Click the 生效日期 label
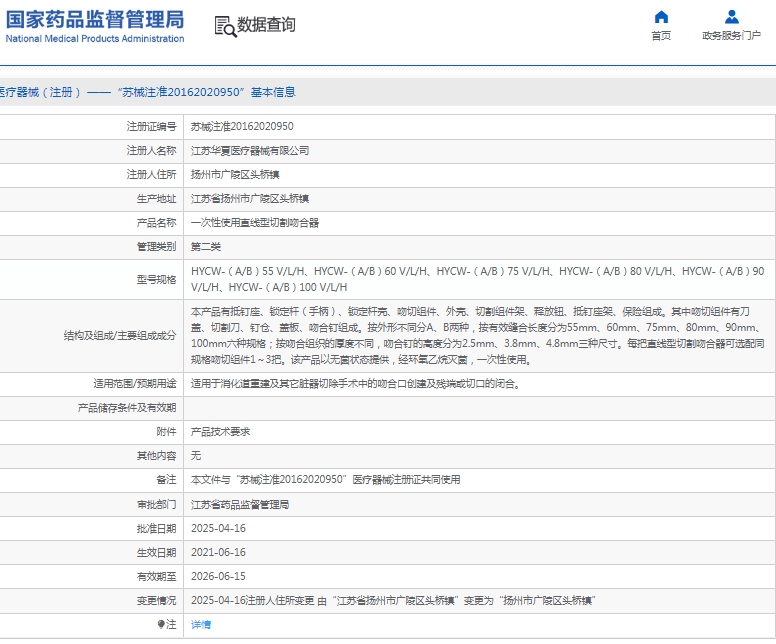 click(x=156, y=552)
